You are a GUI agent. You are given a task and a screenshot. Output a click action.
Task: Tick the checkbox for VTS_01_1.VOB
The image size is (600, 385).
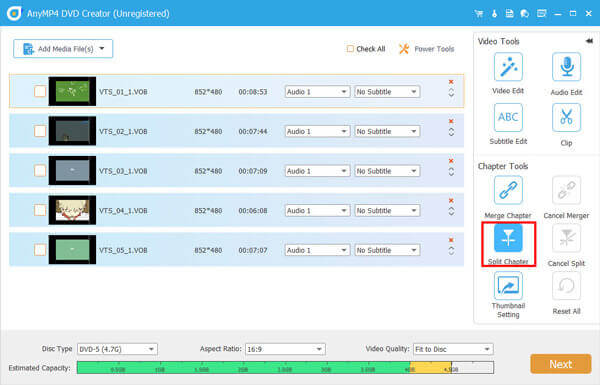[x=40, y=92]
